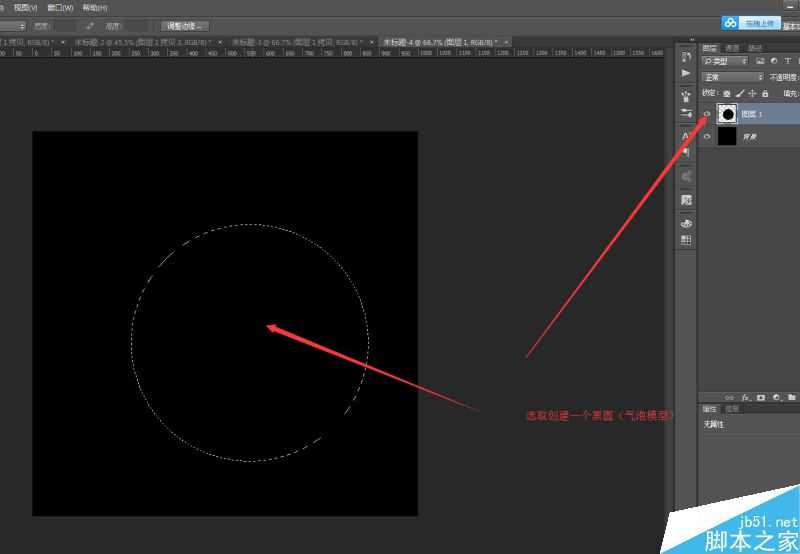Screen dimensions: 800x554
Task: Toggle visibility of 图层 1 layer
Action: point(707,114)
